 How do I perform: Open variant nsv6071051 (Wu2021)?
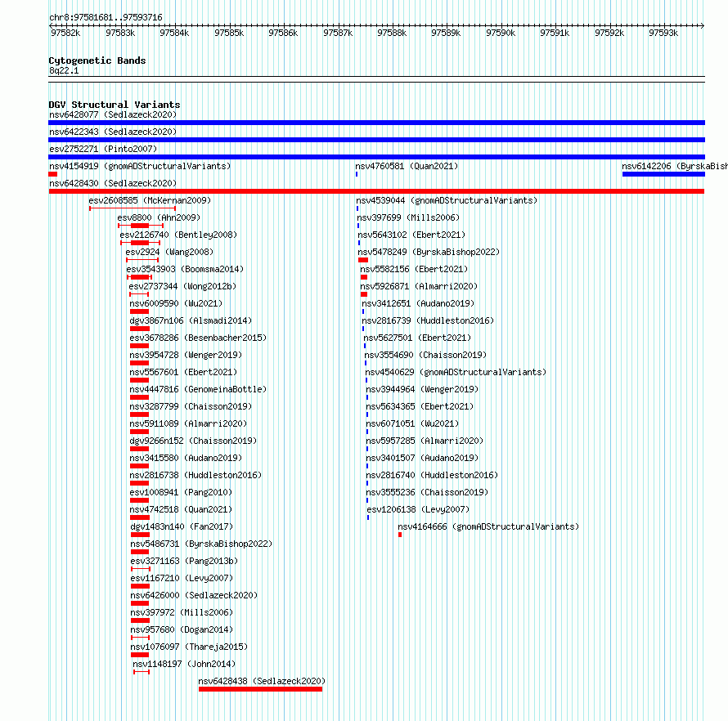(412, 423)
